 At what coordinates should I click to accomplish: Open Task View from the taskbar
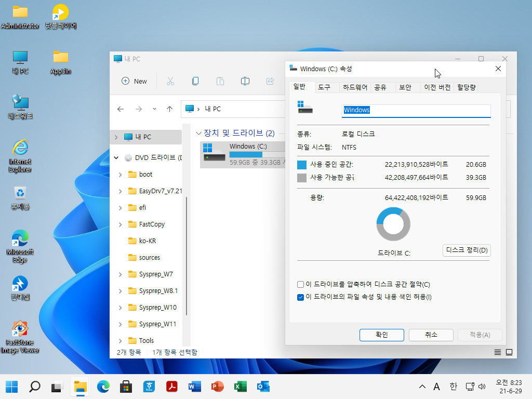(x=57, y=387)
